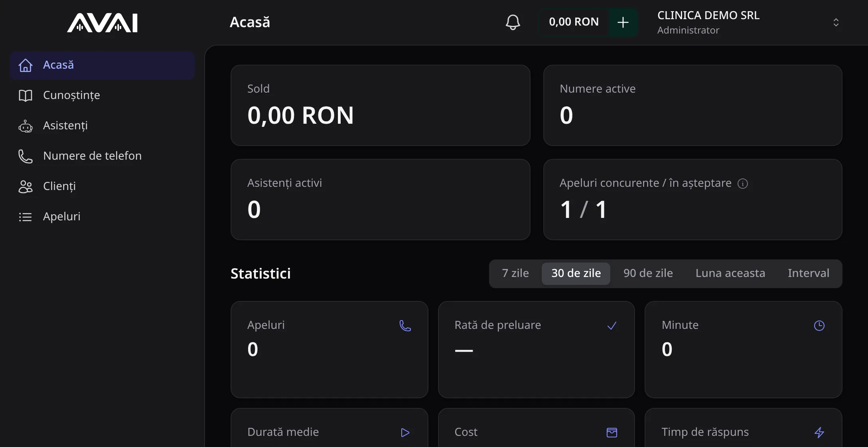Viewport: 868px width, 447px height.
Task: Click the Numere de telefon phone icon
Action: 26,156
